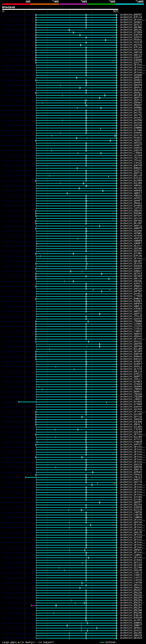Select the UniRef100_A8PJI9 label
Viewport: 146px width, 644px height.
point(131,278)
